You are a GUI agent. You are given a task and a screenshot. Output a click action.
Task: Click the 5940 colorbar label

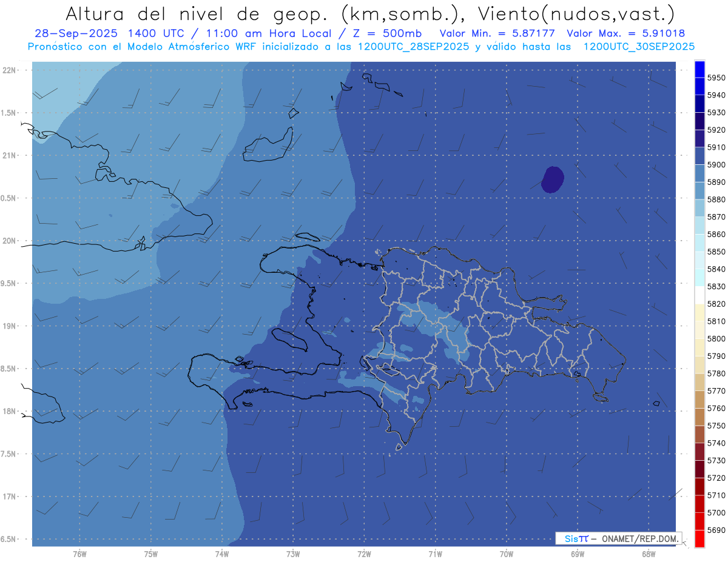pyautogui.click(x=716, y=95)
